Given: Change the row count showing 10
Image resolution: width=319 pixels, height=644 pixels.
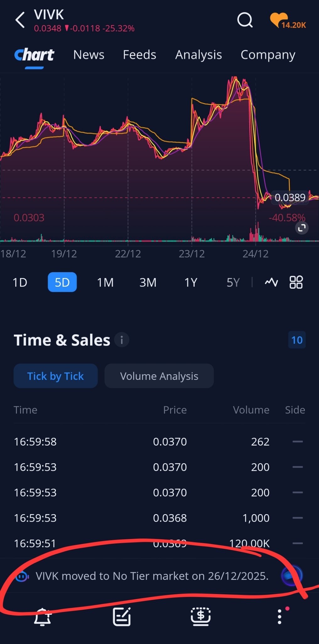Looking at the screenshot, I should (x=297, y=340).
